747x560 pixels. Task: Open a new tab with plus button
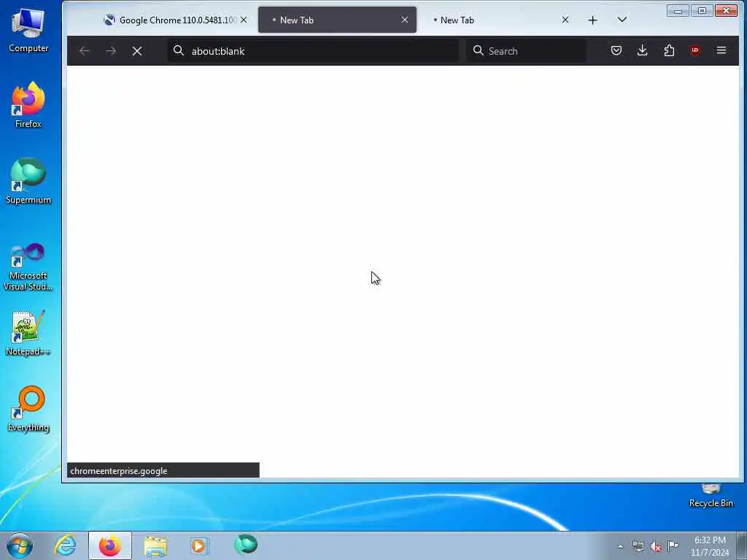pos(592,20)
